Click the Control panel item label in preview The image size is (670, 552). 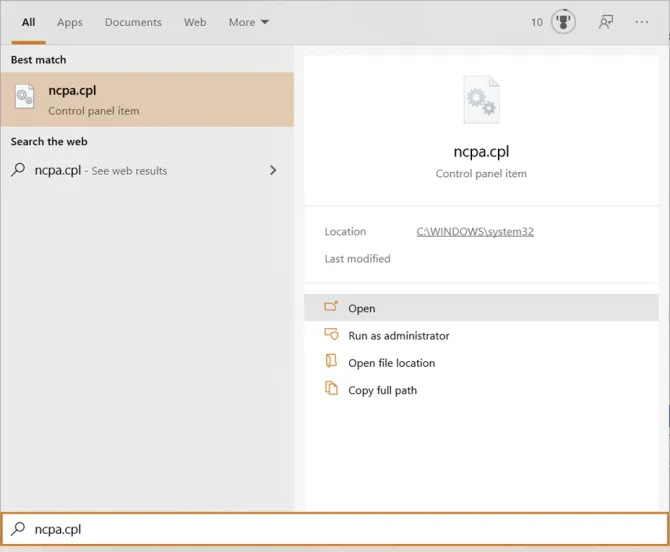coord(481,174)
